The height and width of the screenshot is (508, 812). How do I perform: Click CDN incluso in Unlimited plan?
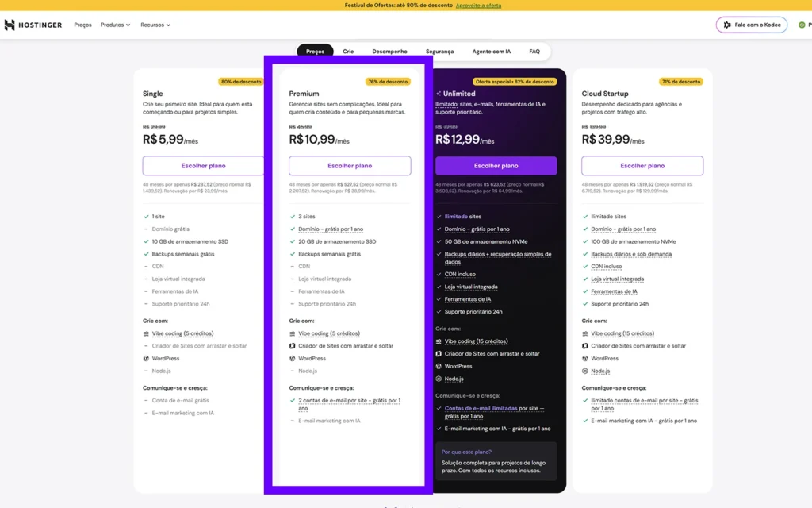tap(460, 274)
